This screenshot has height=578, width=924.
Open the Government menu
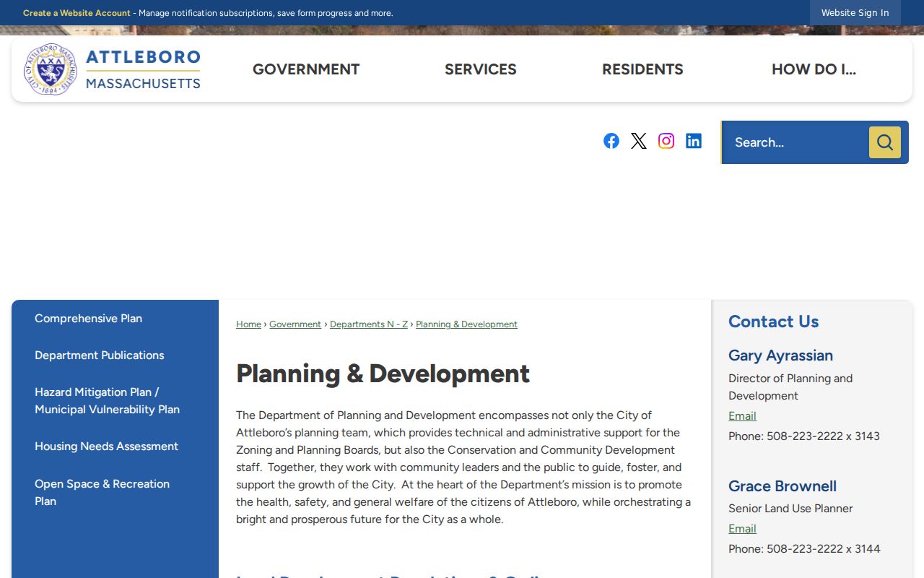306,69
